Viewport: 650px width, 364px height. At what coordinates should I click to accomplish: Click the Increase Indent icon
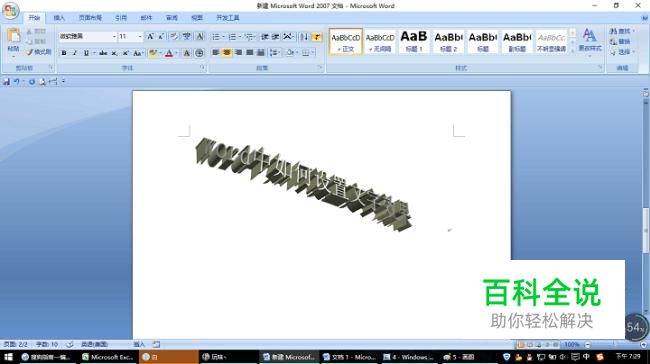click(x=275, y=37)
